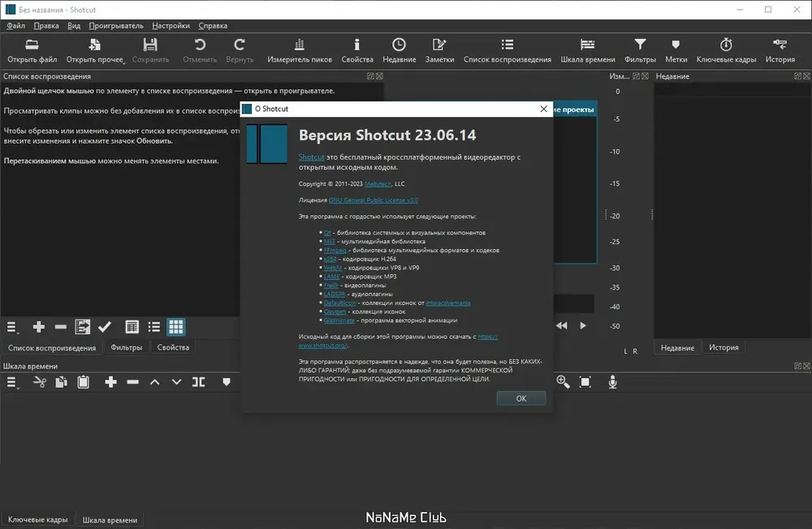Viewport: 812px width, 529px height.
Task: Open the playlist hamburger menu dropdown
Action: [12, 327]
